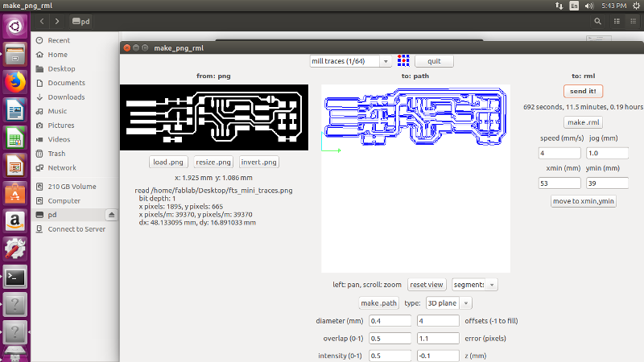The width and height of the screenshot is (644, 362).
Task: Focus the speed (mm/s) field
Action: tap(559, 153)
